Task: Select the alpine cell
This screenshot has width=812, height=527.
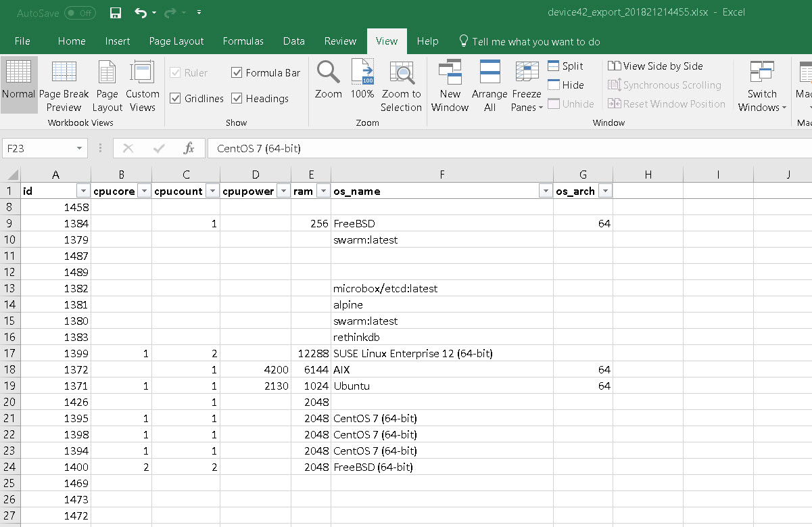Action: coord(442,304)
